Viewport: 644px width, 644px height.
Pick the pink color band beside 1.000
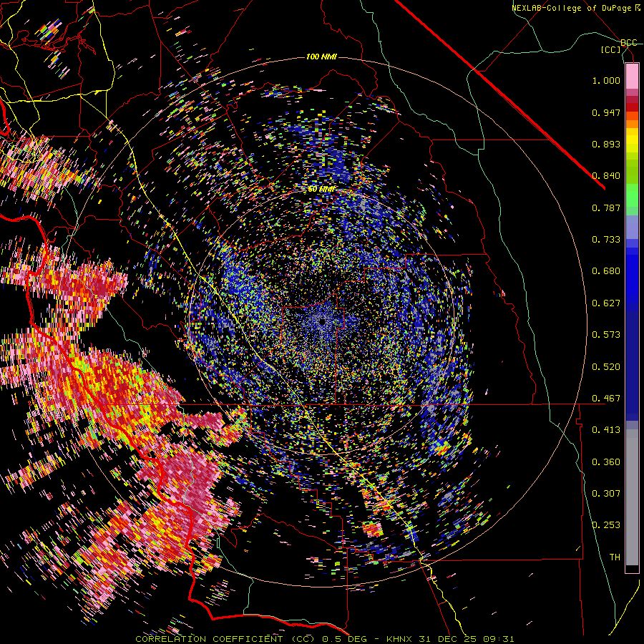(632, 77)
